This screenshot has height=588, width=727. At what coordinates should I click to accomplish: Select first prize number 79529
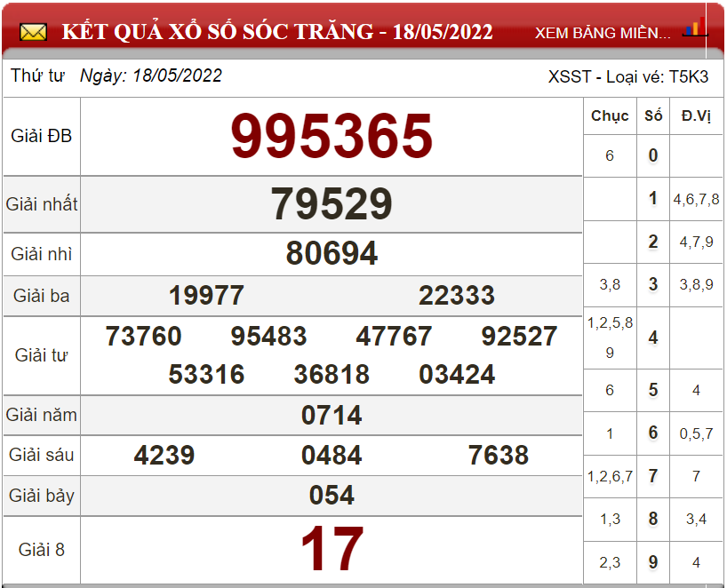coord(332,204)
